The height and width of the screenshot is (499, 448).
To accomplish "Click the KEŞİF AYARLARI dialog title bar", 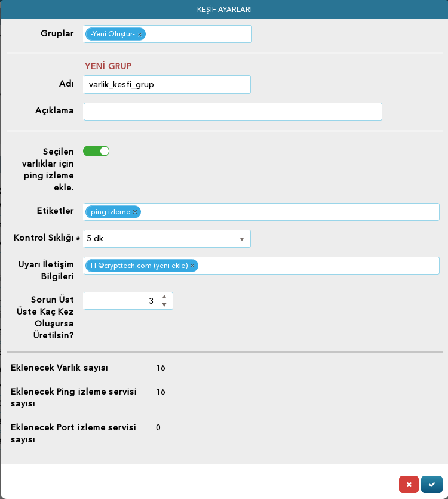I will pos(224,10).
